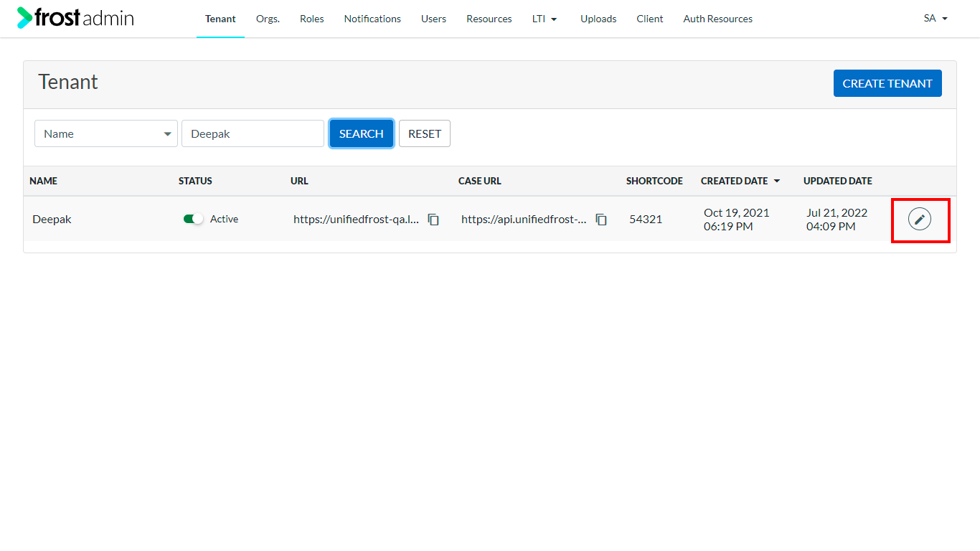This screenshot has width=980, height=551.
Task: Copy the tenant URL with the copy icon
Action: [x=433, y=220]
